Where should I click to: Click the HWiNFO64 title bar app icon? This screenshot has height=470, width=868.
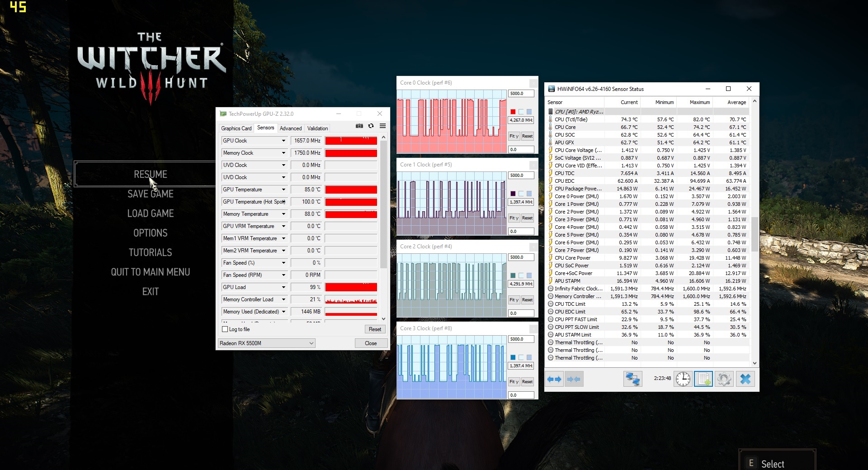[552, 89]
